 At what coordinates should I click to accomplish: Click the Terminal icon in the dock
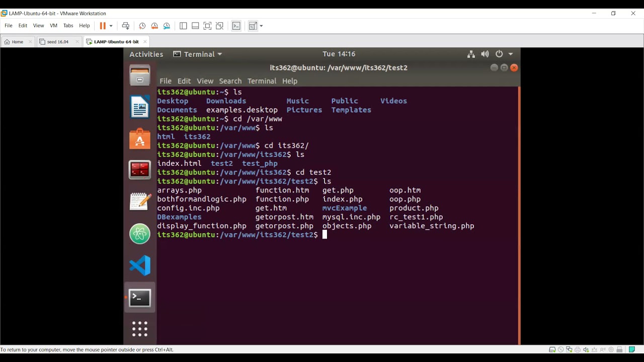tap(140, 298)
